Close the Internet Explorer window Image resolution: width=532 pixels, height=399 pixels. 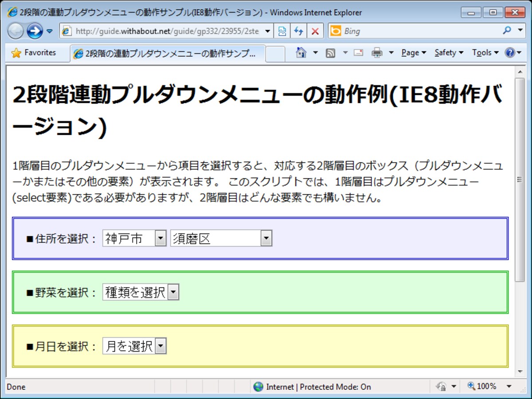[x=515, y=12]
